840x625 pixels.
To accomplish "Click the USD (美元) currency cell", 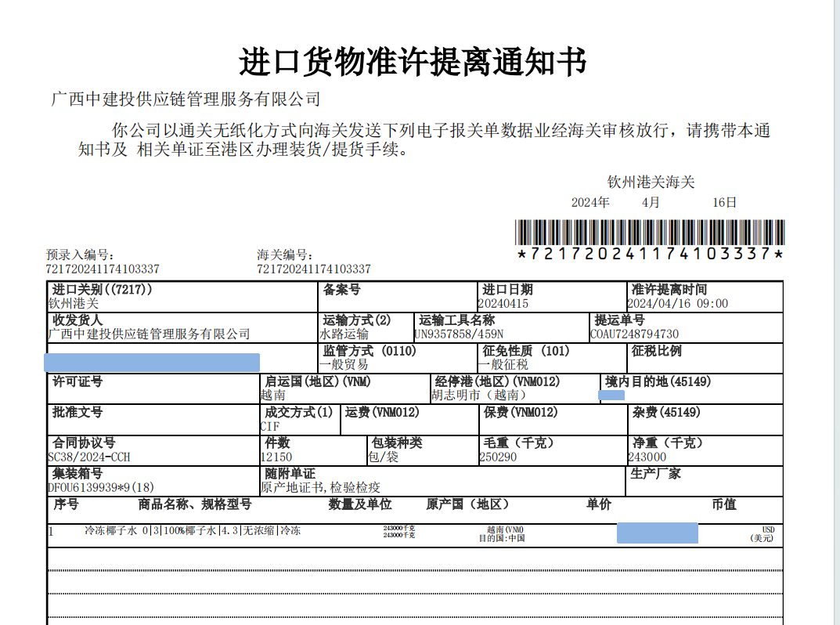I will pos(762,534).
